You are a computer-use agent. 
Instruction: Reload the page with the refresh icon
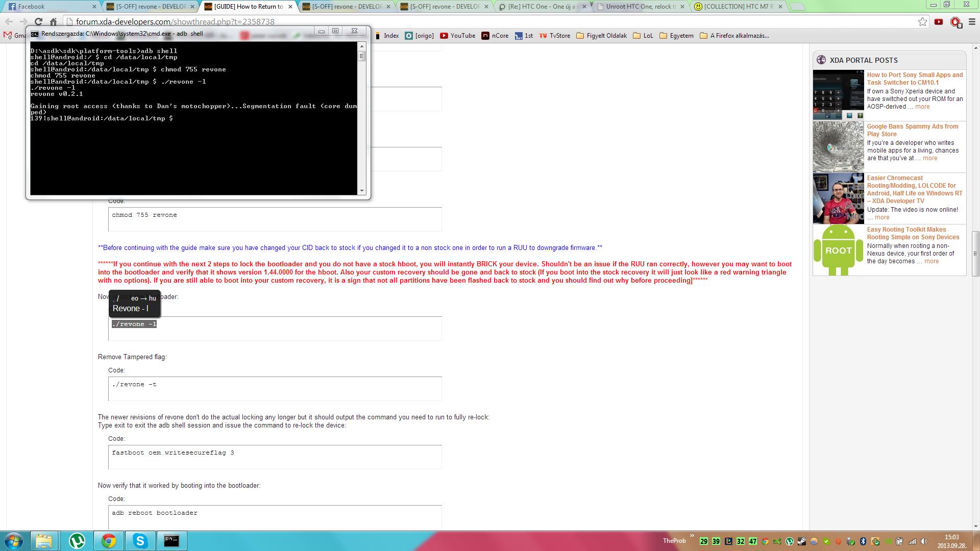[x=38, y=21]
